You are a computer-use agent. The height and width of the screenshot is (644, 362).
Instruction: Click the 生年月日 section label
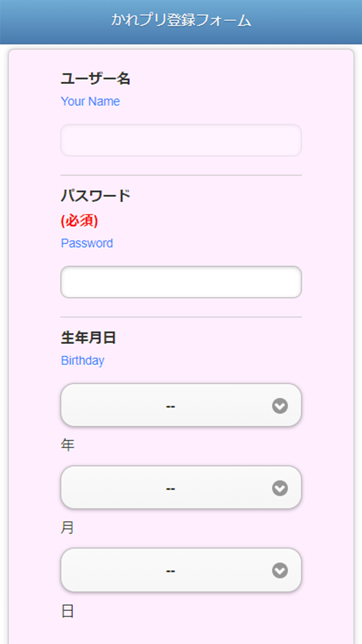tap(88, 337)
